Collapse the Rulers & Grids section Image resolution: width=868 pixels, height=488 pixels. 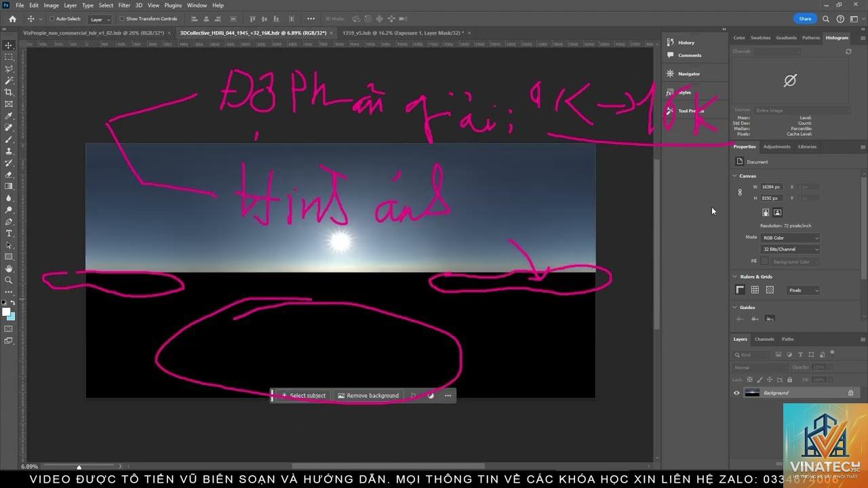pyautogui.click(x=735, y=277)
